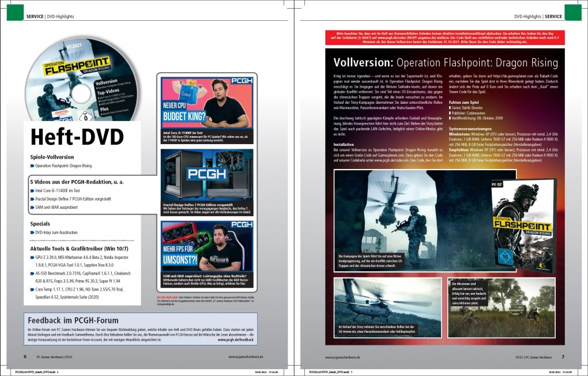Click Aktuelle Tools & Grafiktreiber (Win 10/7) heading

tap(79, 249)
